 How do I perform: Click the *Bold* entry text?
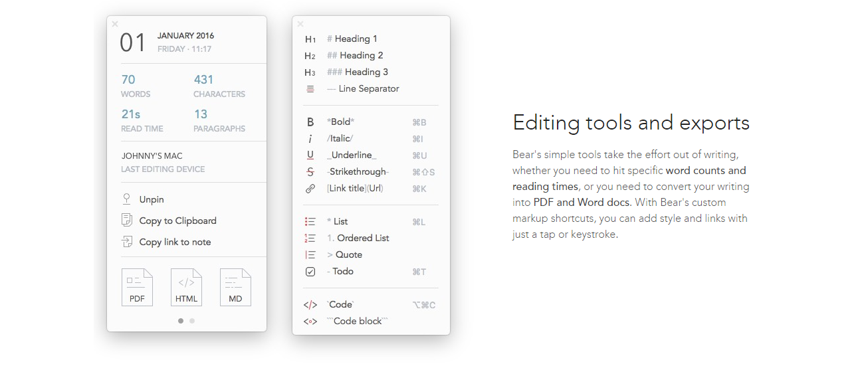341,122
